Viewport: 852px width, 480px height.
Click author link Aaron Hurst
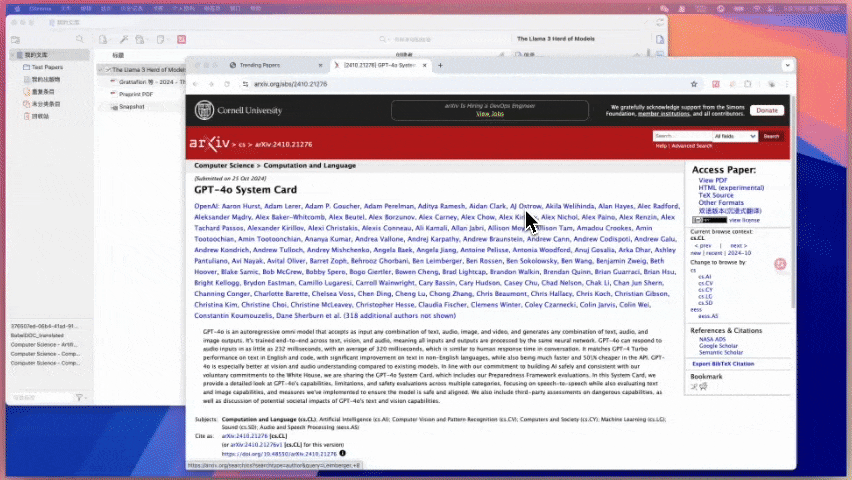point(241,206)
